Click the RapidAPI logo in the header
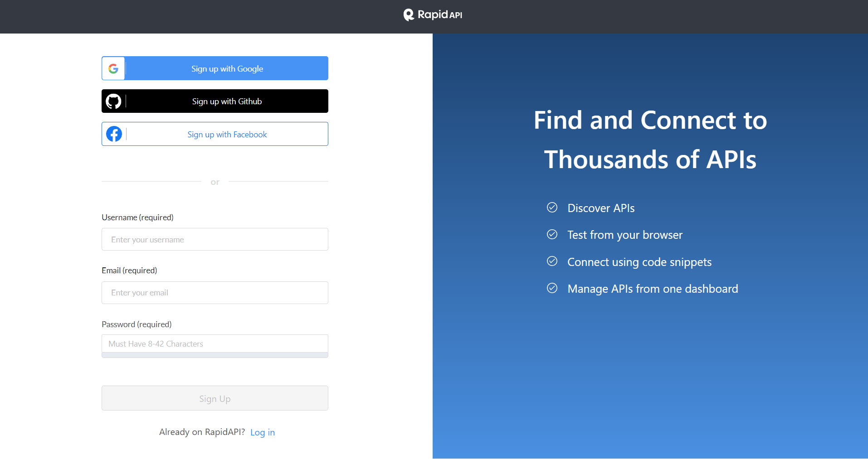 click(x=433, y=15)
